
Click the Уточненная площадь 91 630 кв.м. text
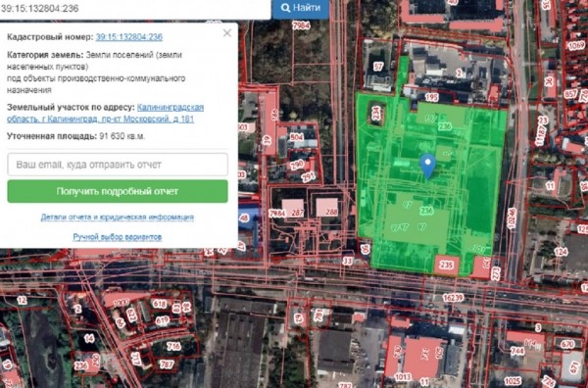75,136
